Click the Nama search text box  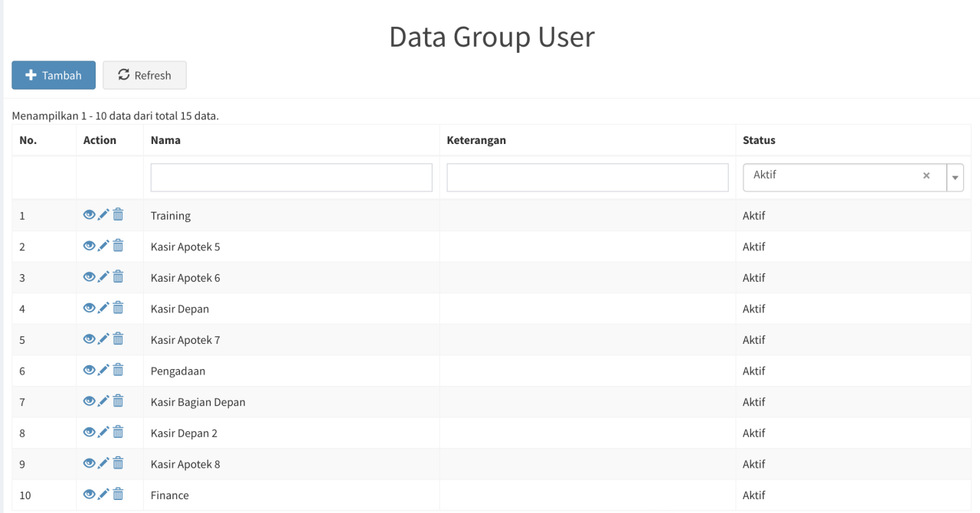tap(291, 177)
